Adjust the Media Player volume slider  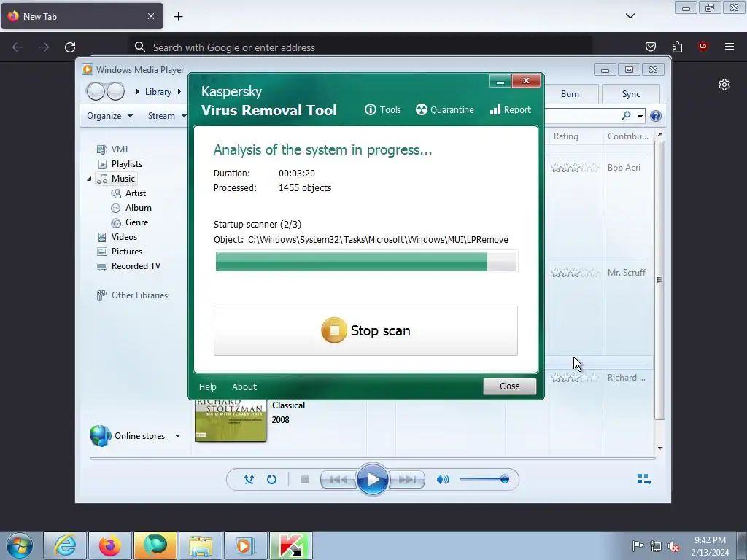484,479
